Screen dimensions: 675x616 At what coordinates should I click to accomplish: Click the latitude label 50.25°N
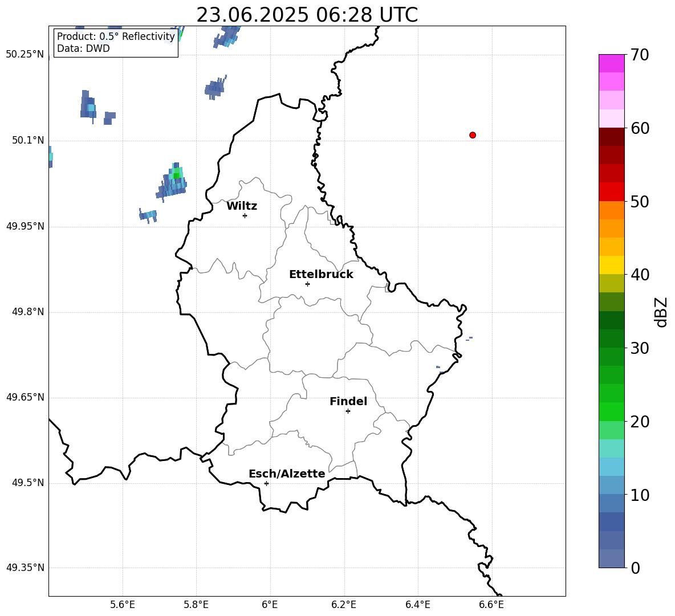[x=25, y=55]
